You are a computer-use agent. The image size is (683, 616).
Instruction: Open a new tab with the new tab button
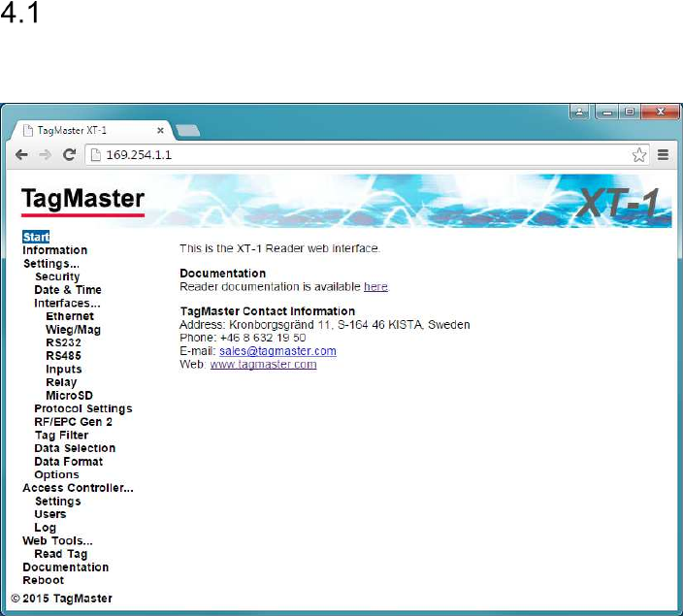point(188,130)
